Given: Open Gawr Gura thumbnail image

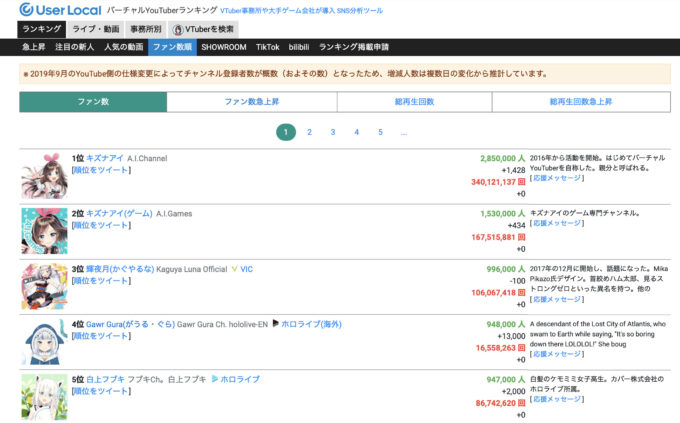Looking at the screenshot, I should 45,342.
